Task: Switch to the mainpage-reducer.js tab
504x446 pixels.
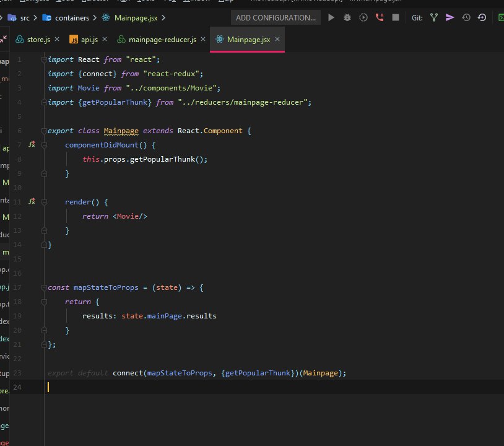Action: pyautogui.click(x=162, y=40)
